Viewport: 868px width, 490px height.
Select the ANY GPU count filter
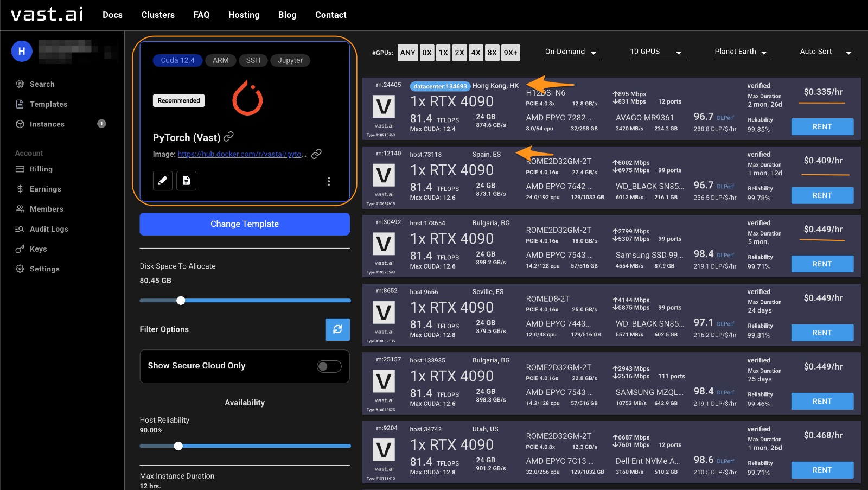coord(407,53)
